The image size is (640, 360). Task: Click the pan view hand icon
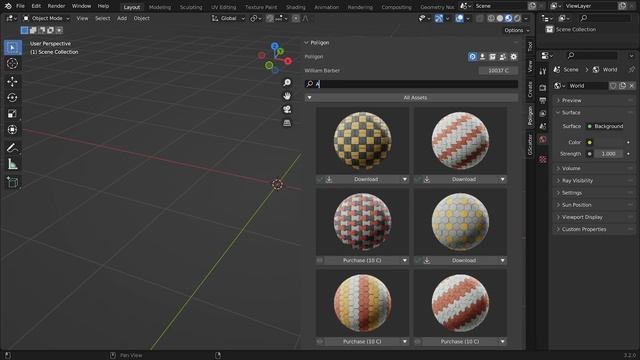point(287,96)
